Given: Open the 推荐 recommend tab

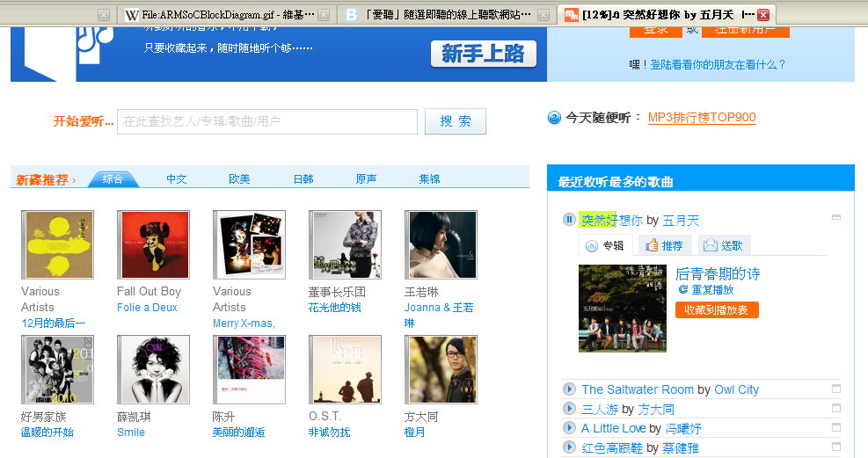Looking at the screenshot, I should [664, 245].
